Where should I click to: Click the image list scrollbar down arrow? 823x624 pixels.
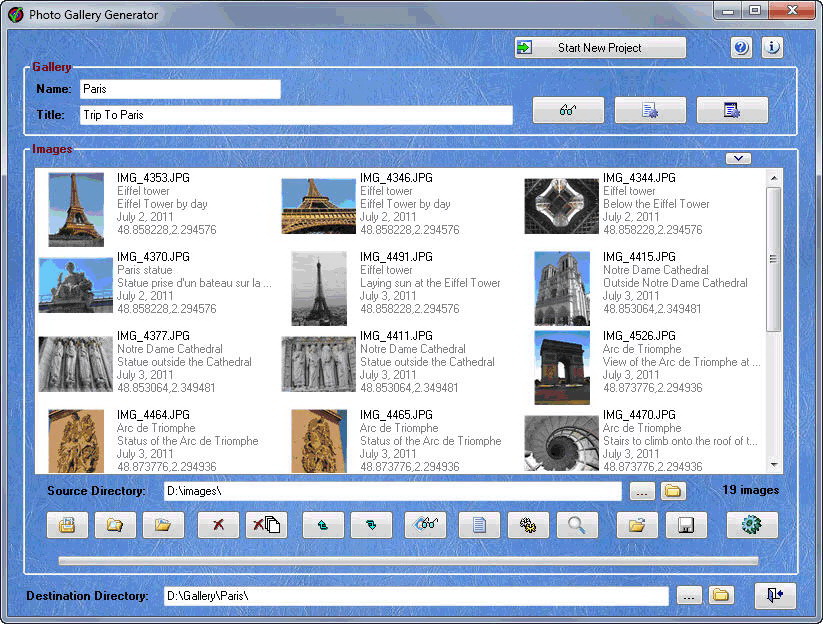point(773,464)
